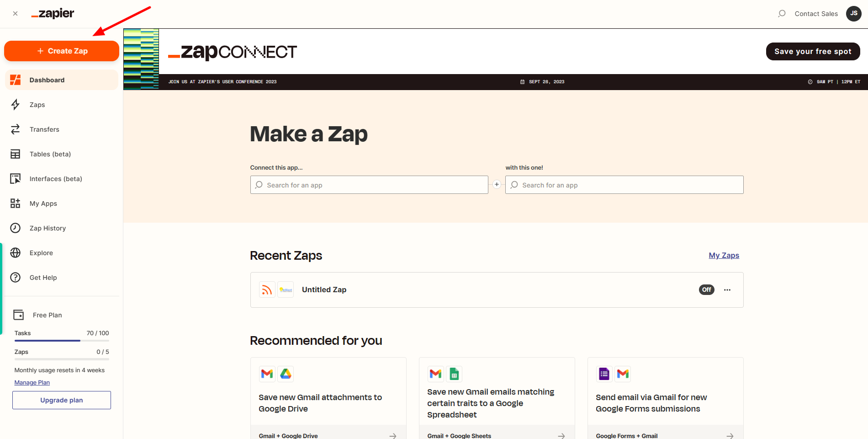Click the Create Zap button

[62, 51]
